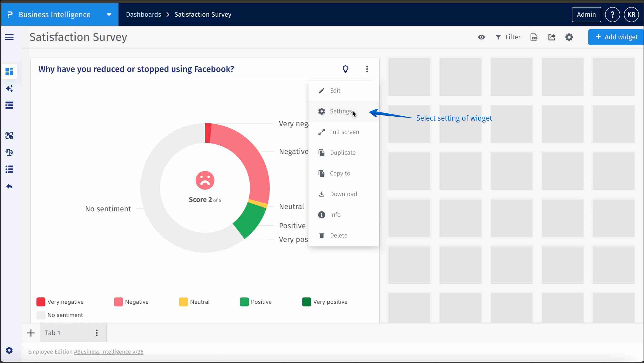The width and height of the screenshot is (644, 363).
Task: Export dashboard with the PDF icon
Action: pyautogui.click(x=534, y=37)
